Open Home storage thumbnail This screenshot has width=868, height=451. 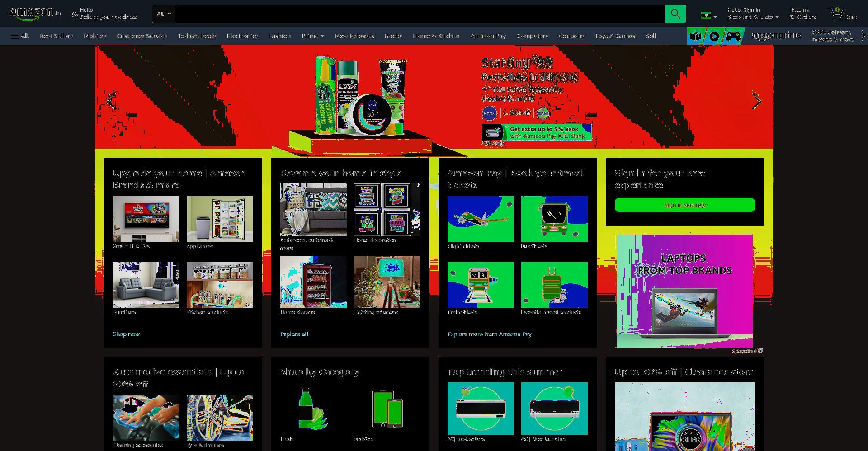[x=313, y=282]
